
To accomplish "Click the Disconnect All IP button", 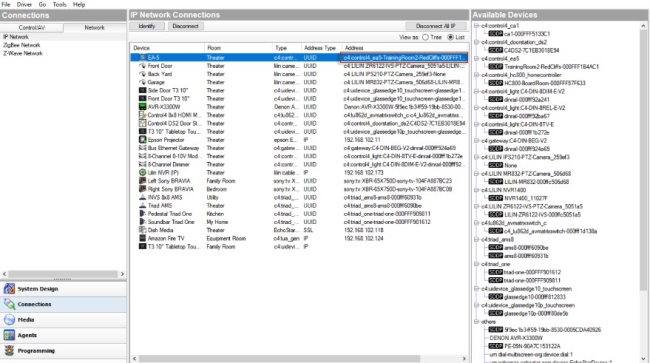I will pos(435,26).
